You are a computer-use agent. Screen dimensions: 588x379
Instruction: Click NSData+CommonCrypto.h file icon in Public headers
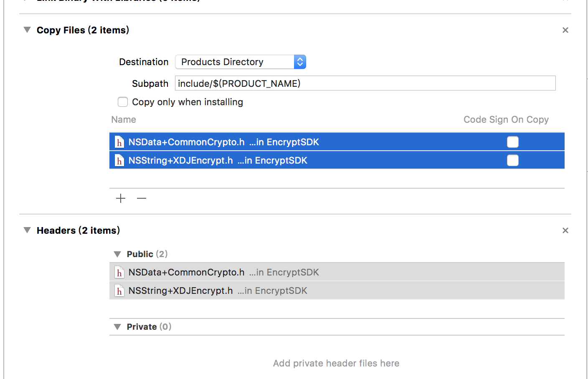(x=119, y=273)
